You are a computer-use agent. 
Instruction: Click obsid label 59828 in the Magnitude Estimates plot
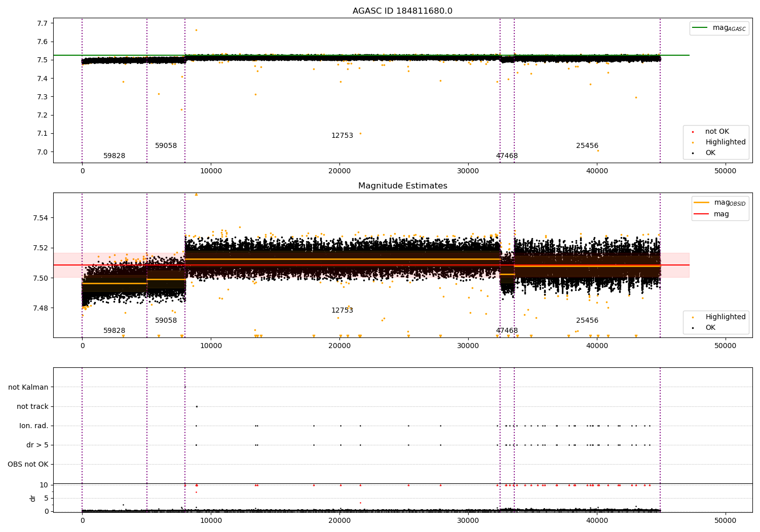point(114,331)
